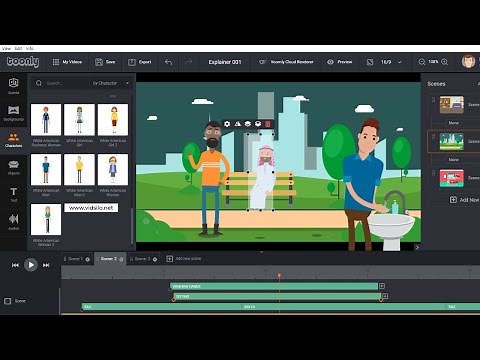The width and height of the screenshot is (480, 360).
Task: Open the park scene thumbnail in Scenes panel
Action: click(x=452, y=141)
